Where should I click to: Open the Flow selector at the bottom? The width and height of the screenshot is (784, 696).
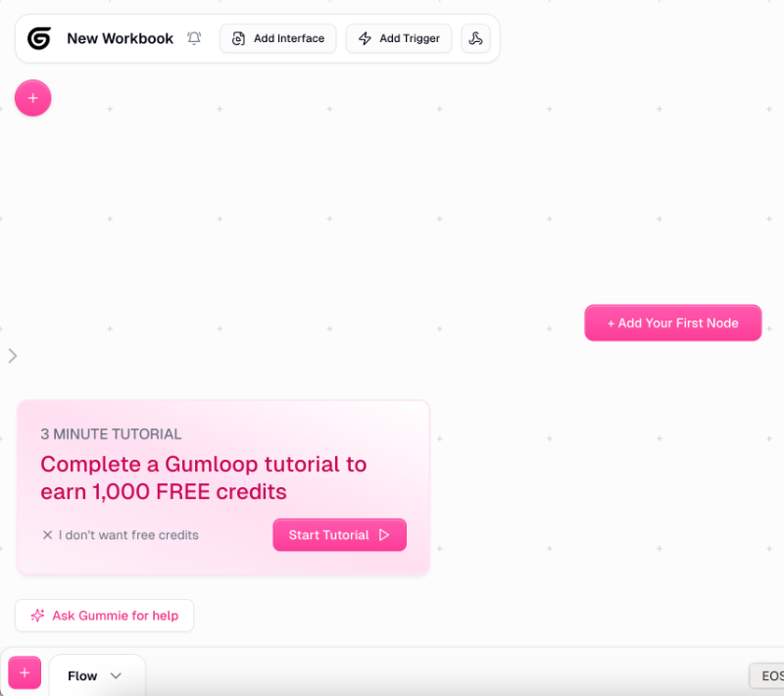point(97,675)
